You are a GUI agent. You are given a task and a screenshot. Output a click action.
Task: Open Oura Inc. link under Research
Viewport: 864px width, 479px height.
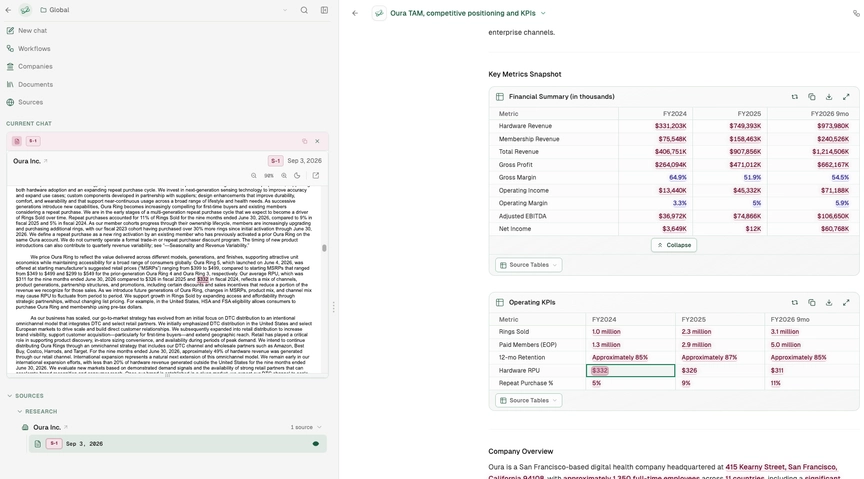tap(50, 427)
